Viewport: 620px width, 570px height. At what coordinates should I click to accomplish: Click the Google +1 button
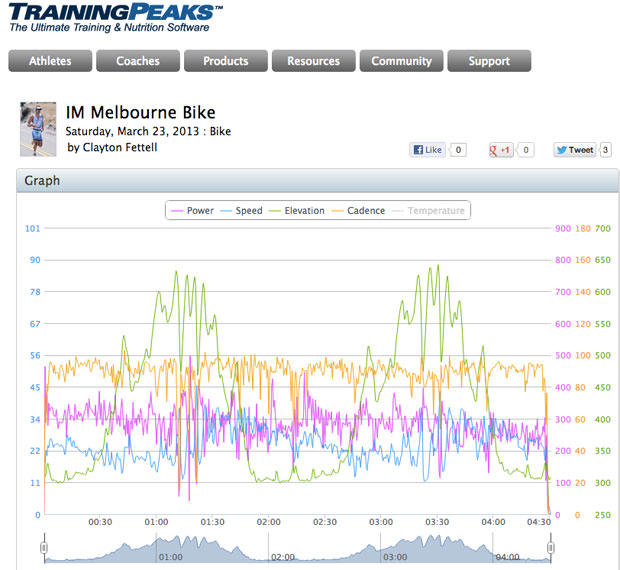[501, 150]
